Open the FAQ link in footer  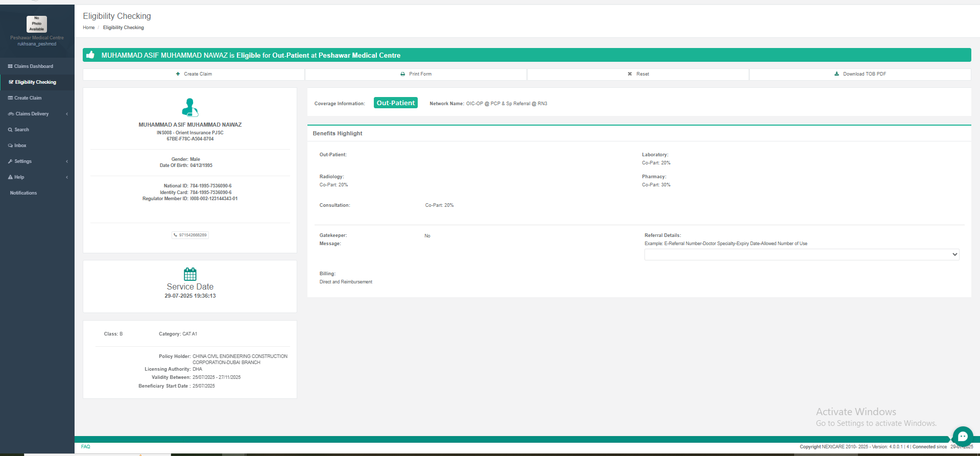pos(85,447)
